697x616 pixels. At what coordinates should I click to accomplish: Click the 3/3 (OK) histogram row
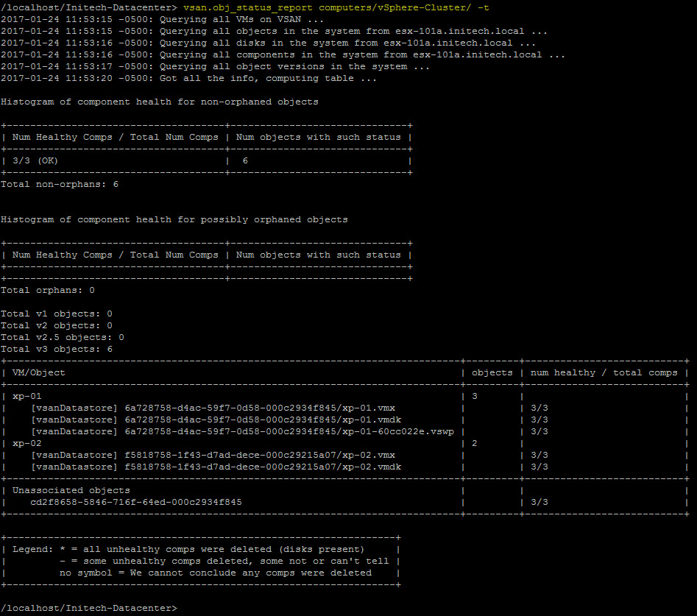(x=37, y=160)
